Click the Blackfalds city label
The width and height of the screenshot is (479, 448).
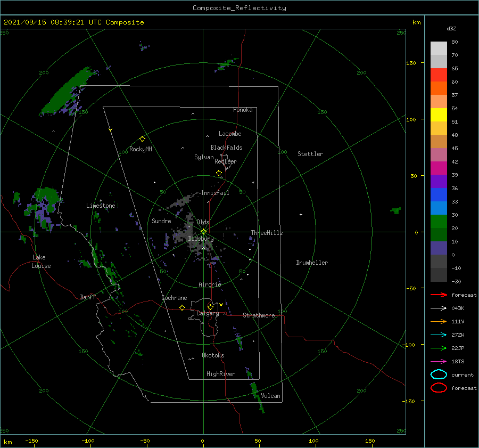click(x=226, y=148)
